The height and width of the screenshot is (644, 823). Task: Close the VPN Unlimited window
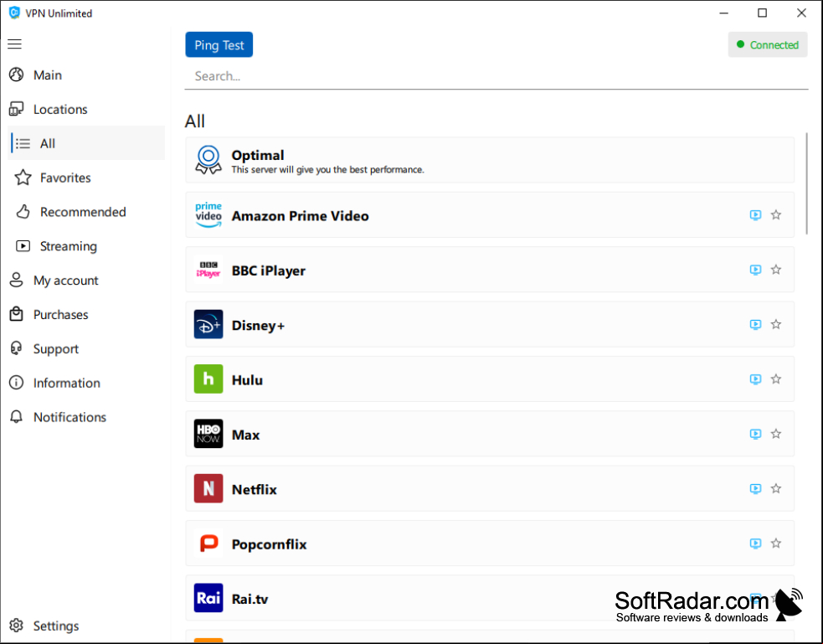point(801,13)
